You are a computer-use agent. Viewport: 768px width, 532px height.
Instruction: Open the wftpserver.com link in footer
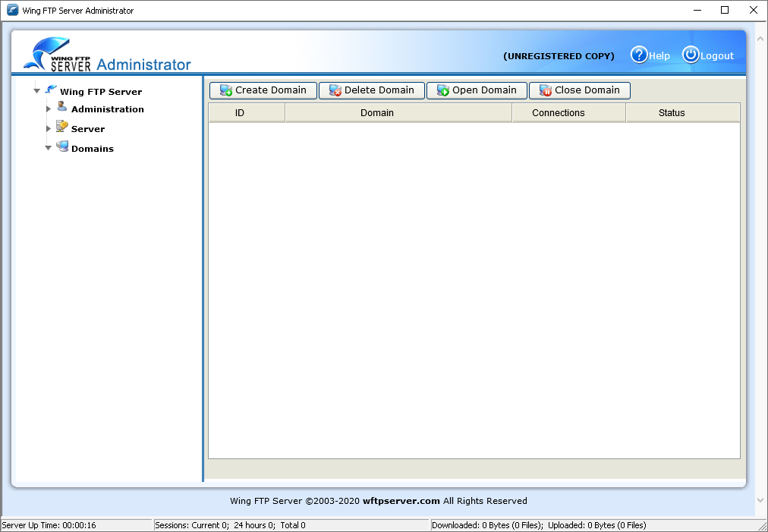point(401,501)
